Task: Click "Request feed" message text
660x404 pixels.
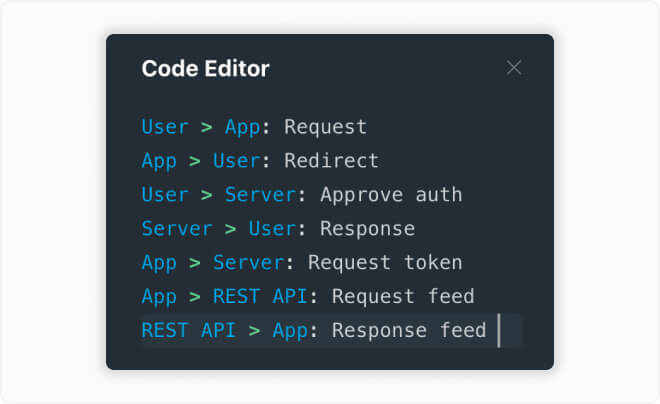Action: pos(403,296)
